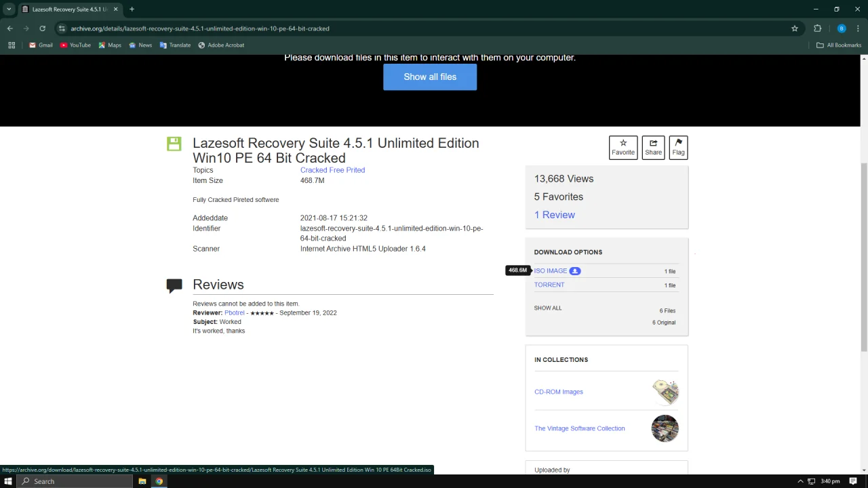868x488 pixels.
Task: Open the Extensions puzzle icon
Action: [x=817, y=28]
